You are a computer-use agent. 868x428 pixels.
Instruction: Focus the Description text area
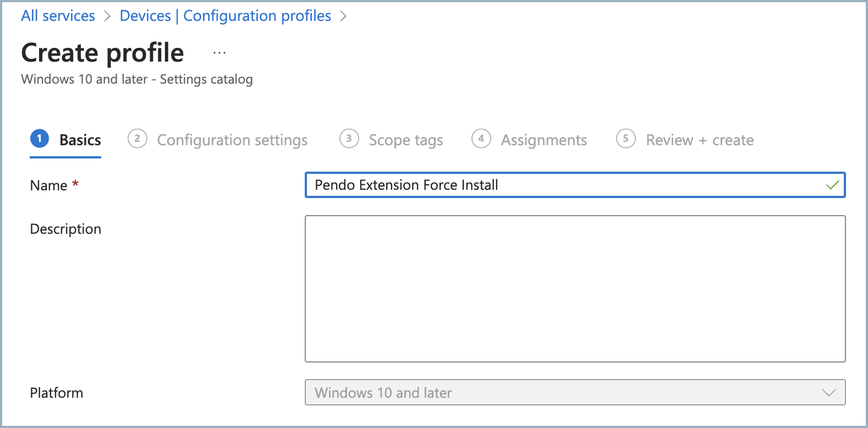click(x=575, y=289)
